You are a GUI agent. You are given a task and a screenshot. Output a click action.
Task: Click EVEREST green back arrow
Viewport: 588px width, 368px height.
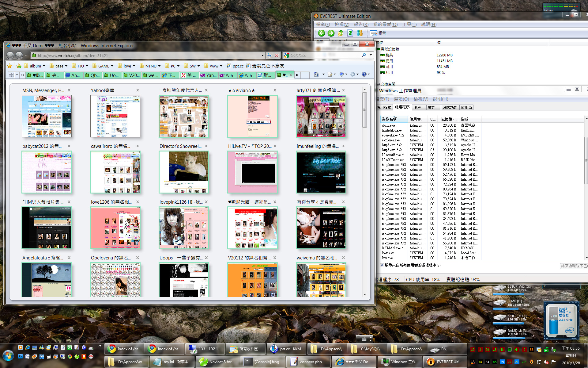(321, 33)
